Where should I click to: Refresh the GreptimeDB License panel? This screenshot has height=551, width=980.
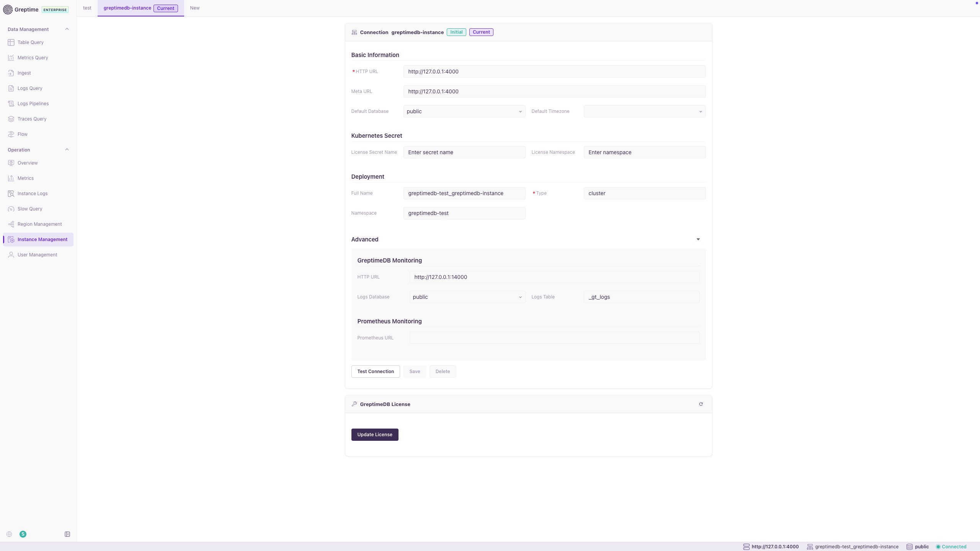click(701, 404)
